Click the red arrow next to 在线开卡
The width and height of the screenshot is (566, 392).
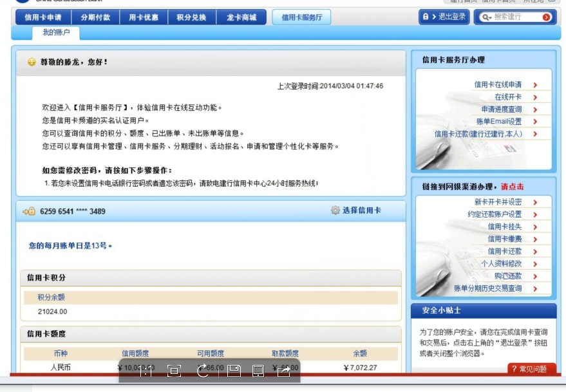[x=535, y=97]
